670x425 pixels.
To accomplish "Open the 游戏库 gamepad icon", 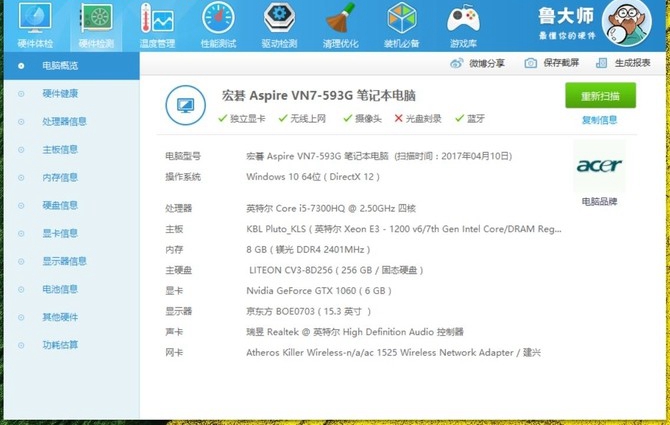I will (463, 18).
